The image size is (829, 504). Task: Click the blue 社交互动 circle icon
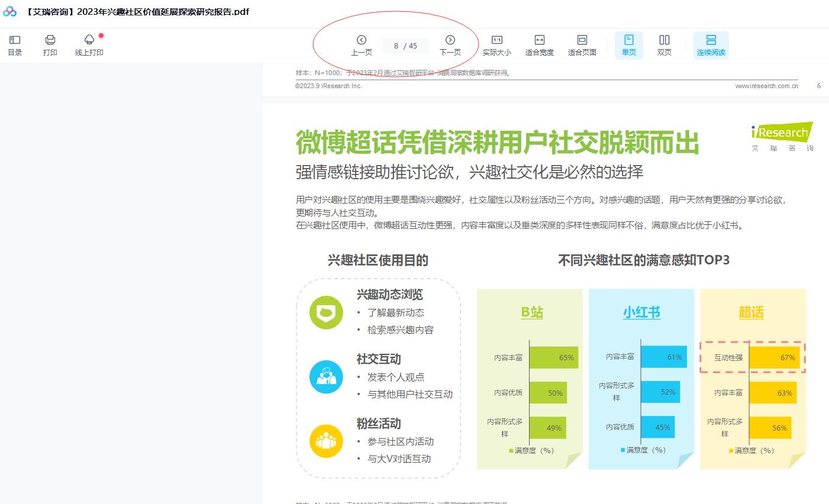(326, 377)
